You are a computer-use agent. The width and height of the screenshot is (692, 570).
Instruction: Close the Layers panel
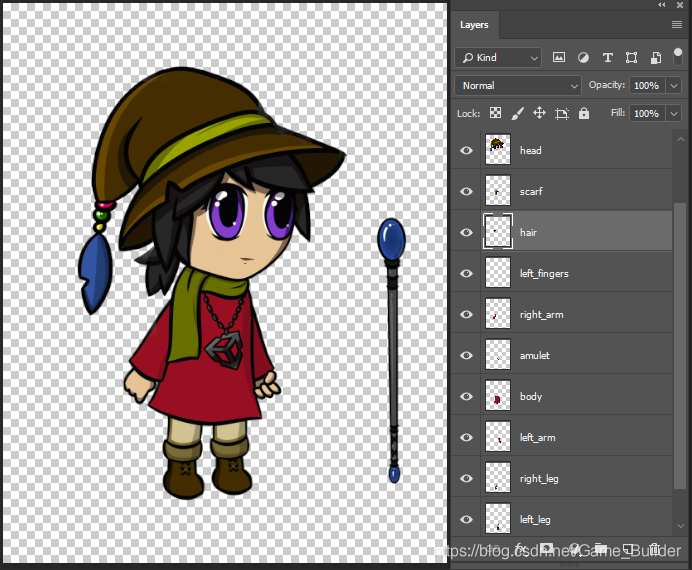point(680,5)
